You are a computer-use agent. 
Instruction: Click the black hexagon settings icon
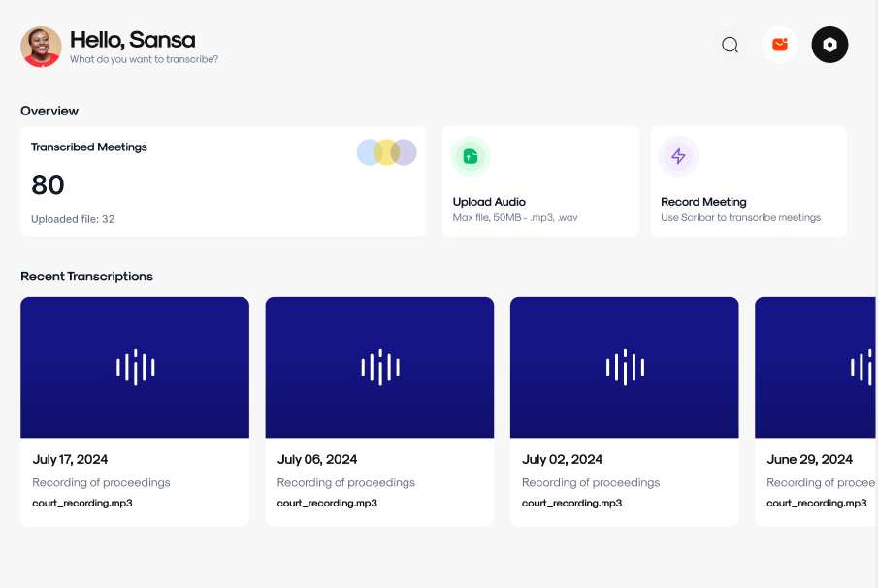pos(829,45)
